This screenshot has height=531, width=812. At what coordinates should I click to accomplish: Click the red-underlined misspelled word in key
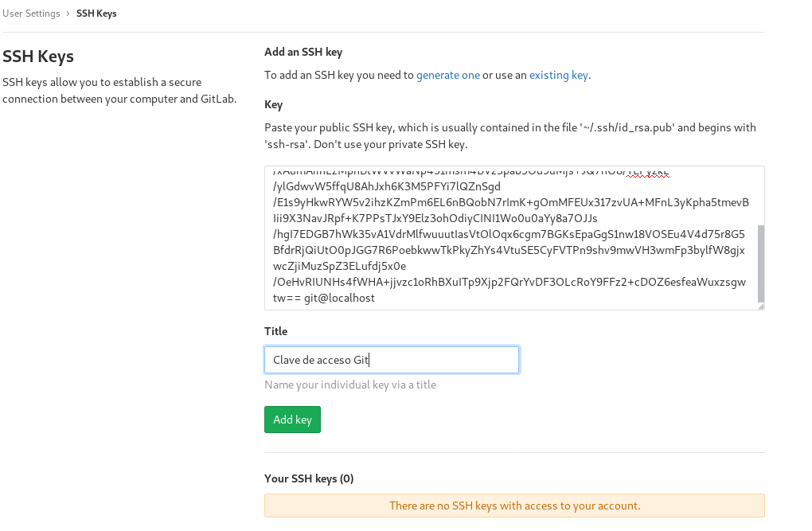(x=647, y=172)
